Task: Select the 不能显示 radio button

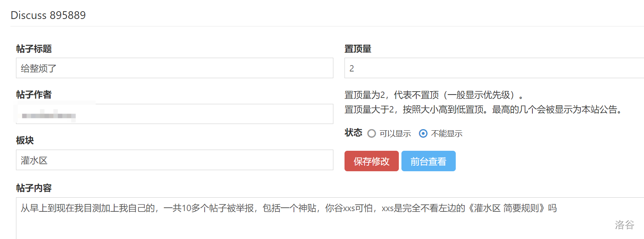Action: coord(423,134)
